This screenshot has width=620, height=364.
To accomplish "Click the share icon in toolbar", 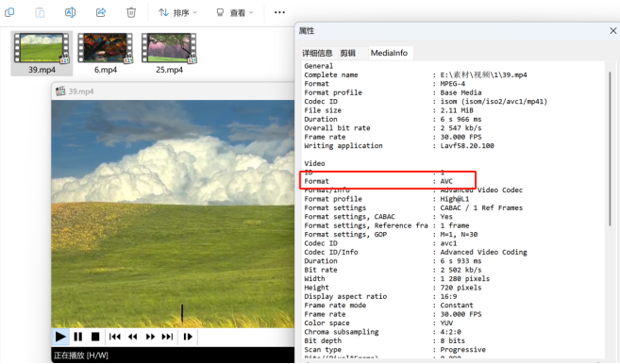I will click(101, 12).
